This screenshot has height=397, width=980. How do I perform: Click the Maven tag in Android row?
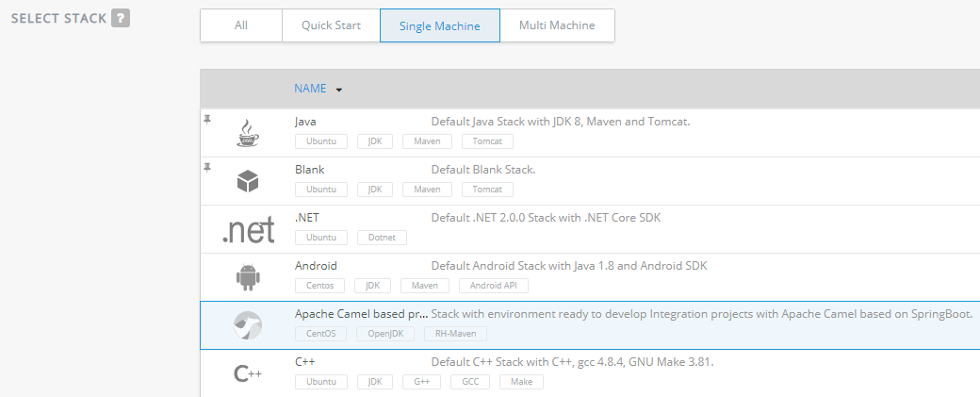(424, 286)
